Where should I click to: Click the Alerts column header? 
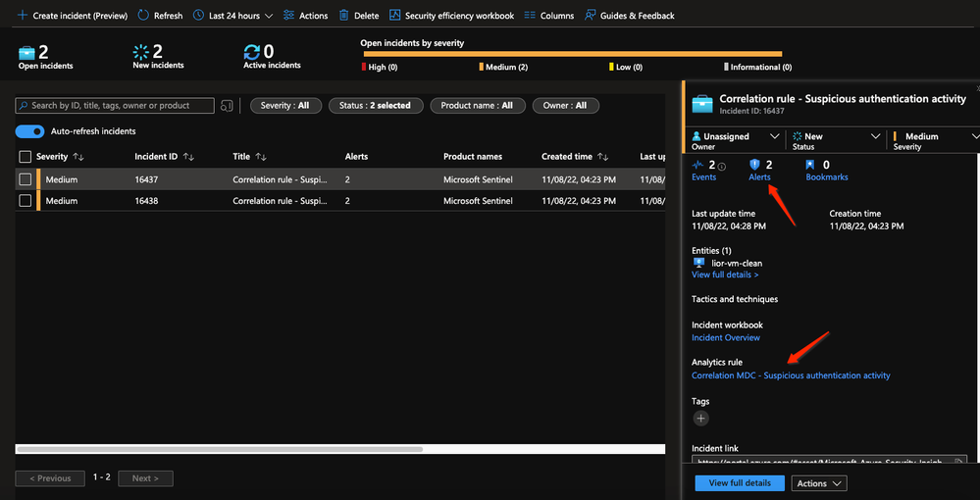point(356,157)
